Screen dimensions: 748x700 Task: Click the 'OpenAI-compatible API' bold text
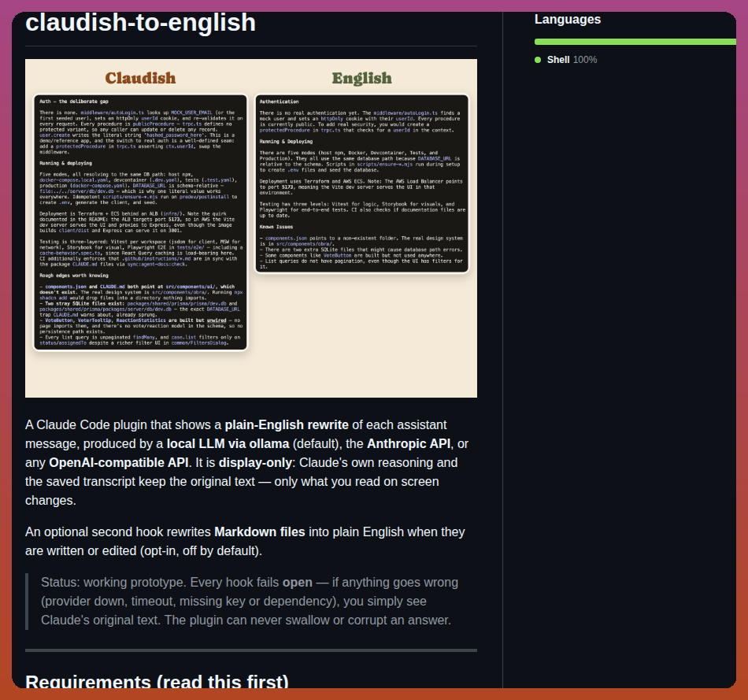point(119,463)
